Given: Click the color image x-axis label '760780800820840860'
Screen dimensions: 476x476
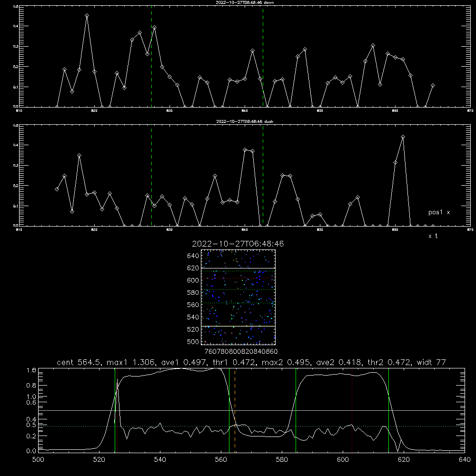Looking at the screenshot, I should point(241,352).
